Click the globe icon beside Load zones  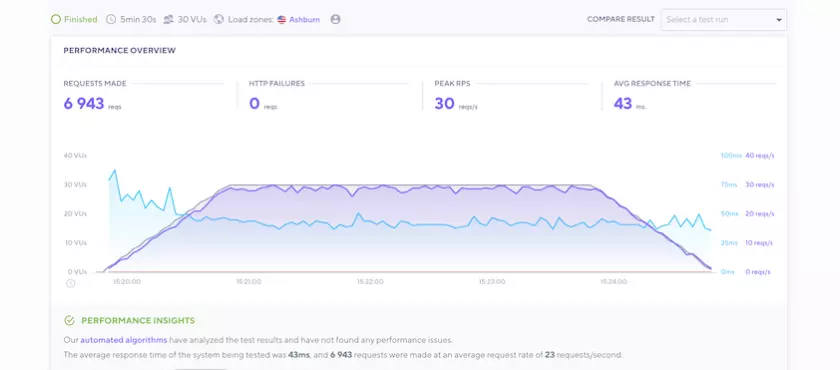click(218, 19)
